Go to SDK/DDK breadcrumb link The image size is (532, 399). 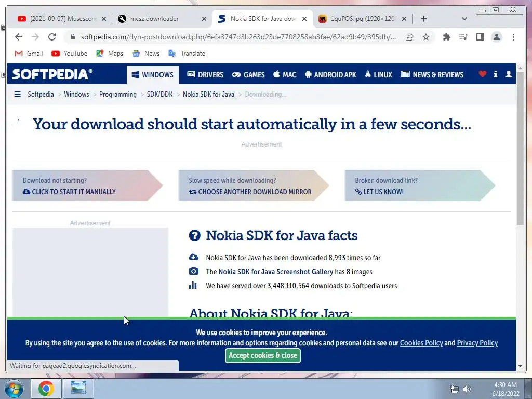(x=159, y=95)
